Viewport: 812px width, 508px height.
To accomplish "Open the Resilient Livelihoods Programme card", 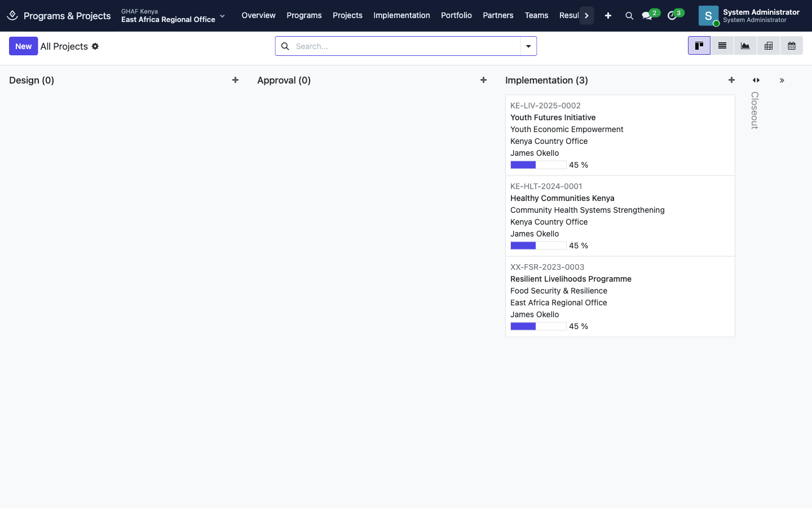I will point(620,297).
